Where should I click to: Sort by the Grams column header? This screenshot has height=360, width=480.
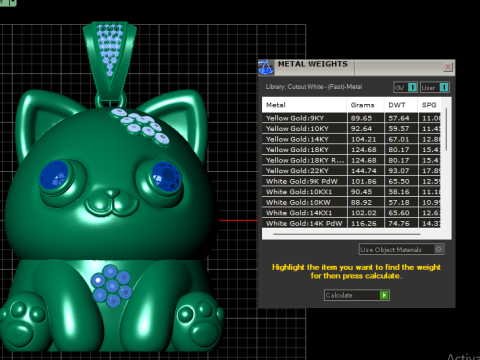(365, 105)
